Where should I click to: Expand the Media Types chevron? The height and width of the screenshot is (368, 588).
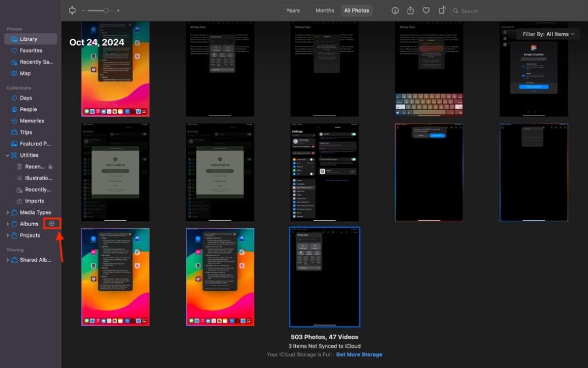(x=7, y=212)
